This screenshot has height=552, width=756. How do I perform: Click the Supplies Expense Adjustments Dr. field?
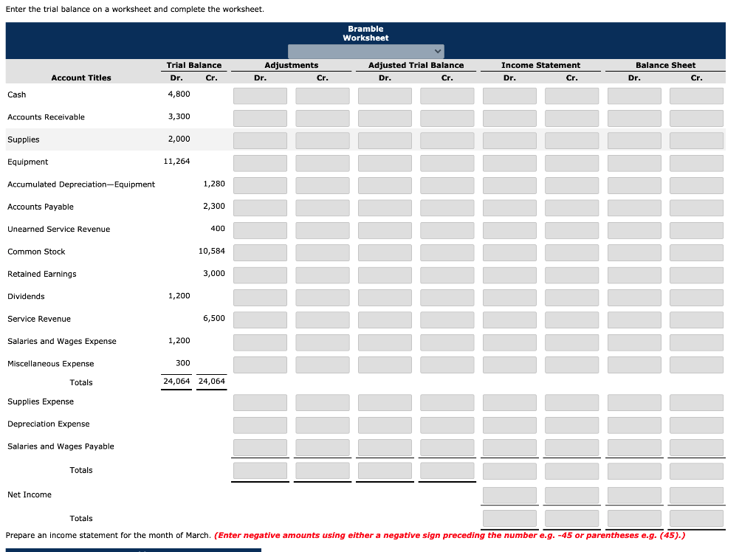tap(260, 401)
